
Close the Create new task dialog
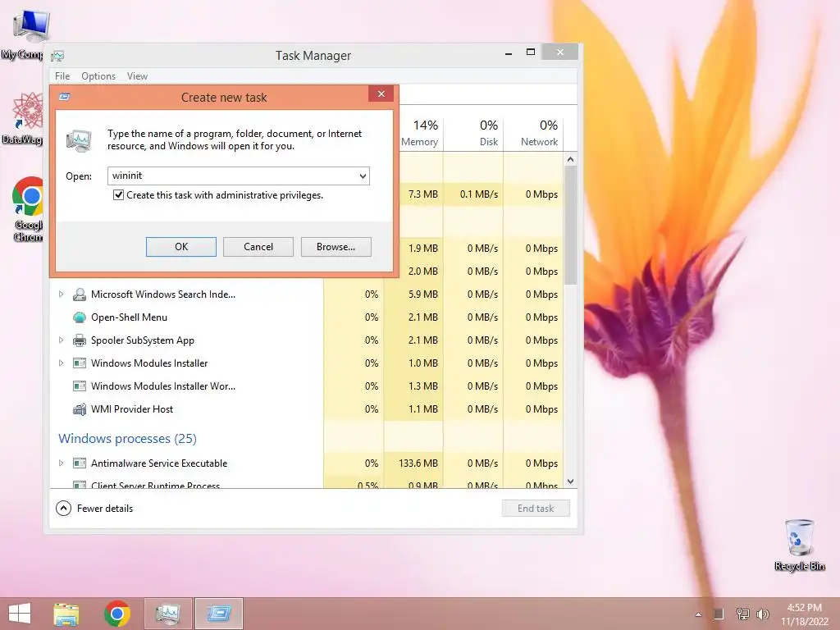381,94
